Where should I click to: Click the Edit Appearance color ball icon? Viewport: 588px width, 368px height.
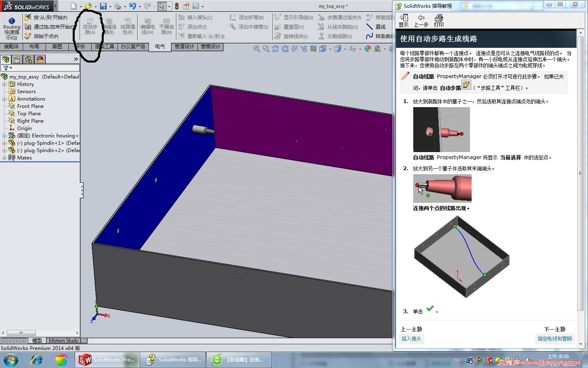point(368,49)
